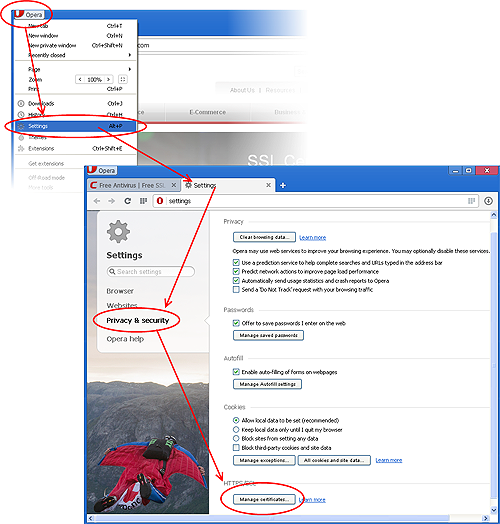Toggle 'Do Not Track' request checkbox
Image resolution: width=500 pixels, height=524 pixels.
point(236,289)
